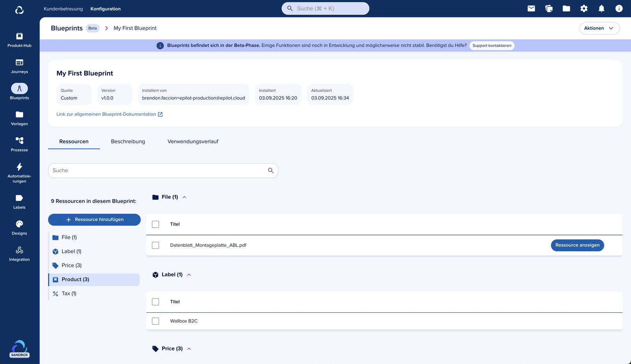Click Support kontaktieren button

point(492,46)
